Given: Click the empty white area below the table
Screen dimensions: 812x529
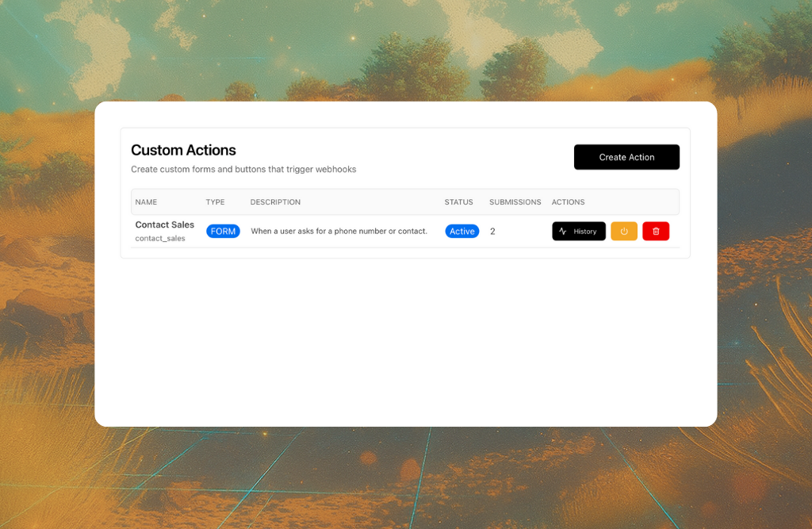Looking at the screenshot, I should 404,341.
